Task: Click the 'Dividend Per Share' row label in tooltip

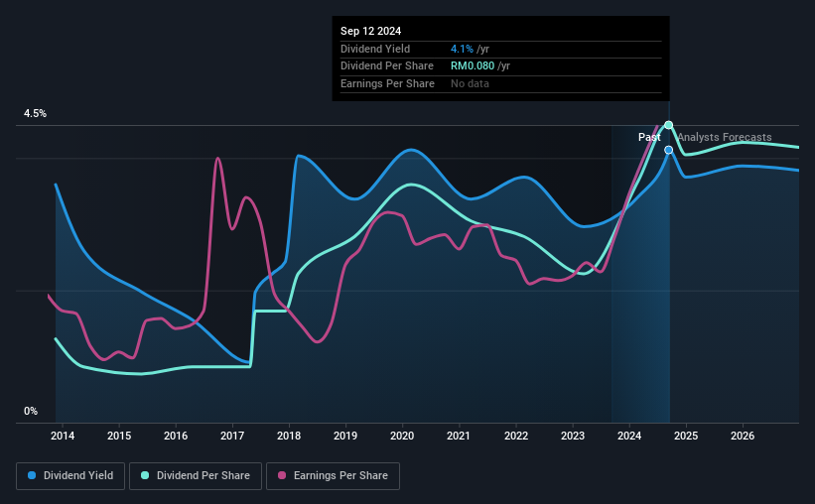Action: coord(387,66)
